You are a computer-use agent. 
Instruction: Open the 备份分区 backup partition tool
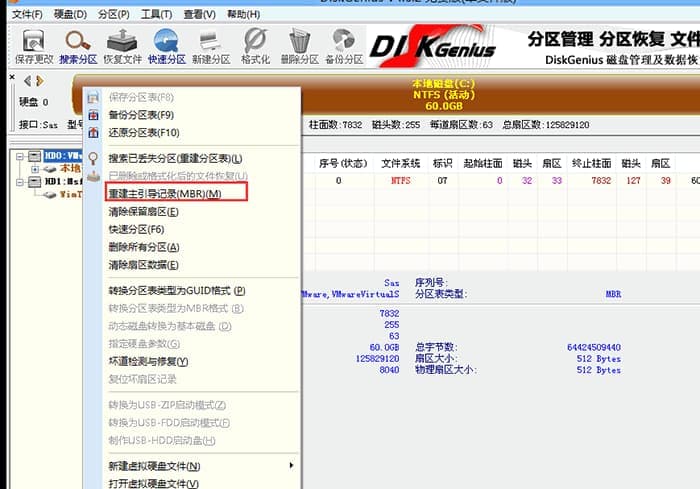pyautogui.click(x=343, y=45)
